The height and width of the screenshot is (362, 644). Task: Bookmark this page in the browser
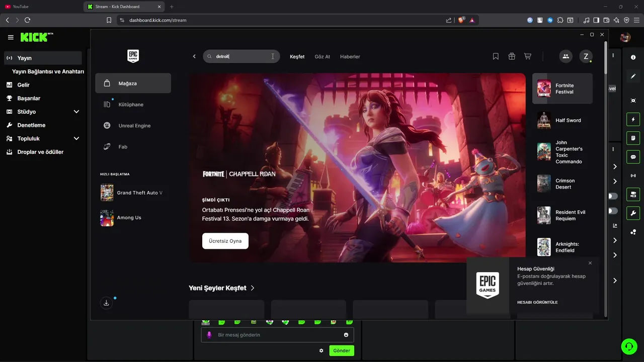[x=109, y=20]
